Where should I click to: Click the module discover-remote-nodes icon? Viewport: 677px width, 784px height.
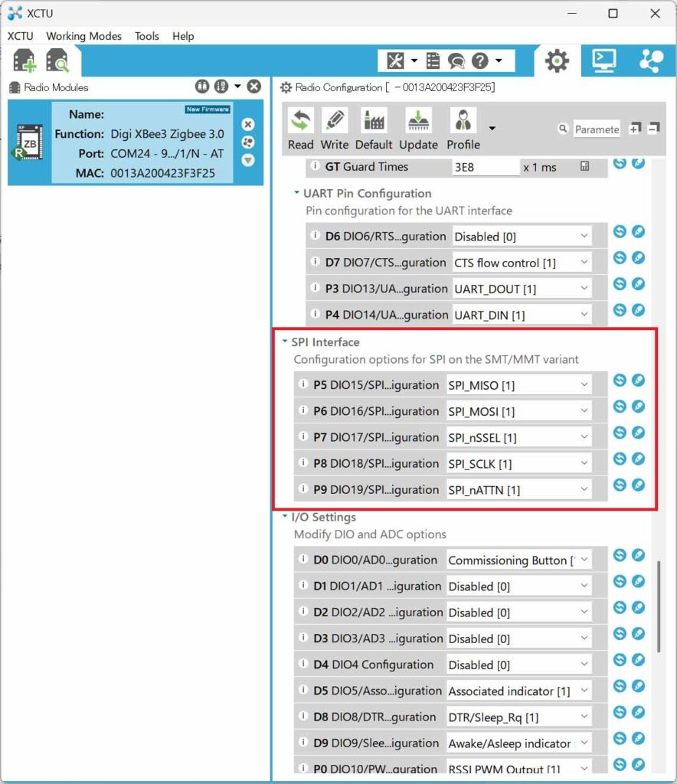(x=248, y=142)
